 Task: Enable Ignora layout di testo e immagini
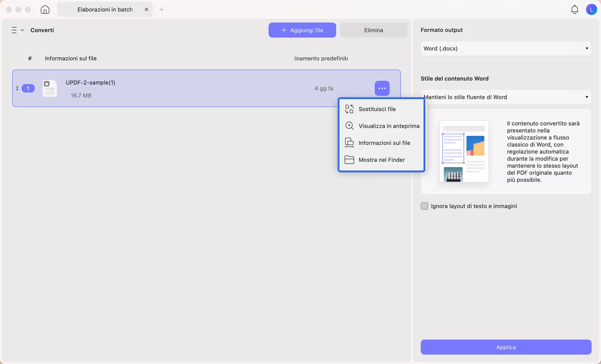pyautogui.click(x=424, y=206)
